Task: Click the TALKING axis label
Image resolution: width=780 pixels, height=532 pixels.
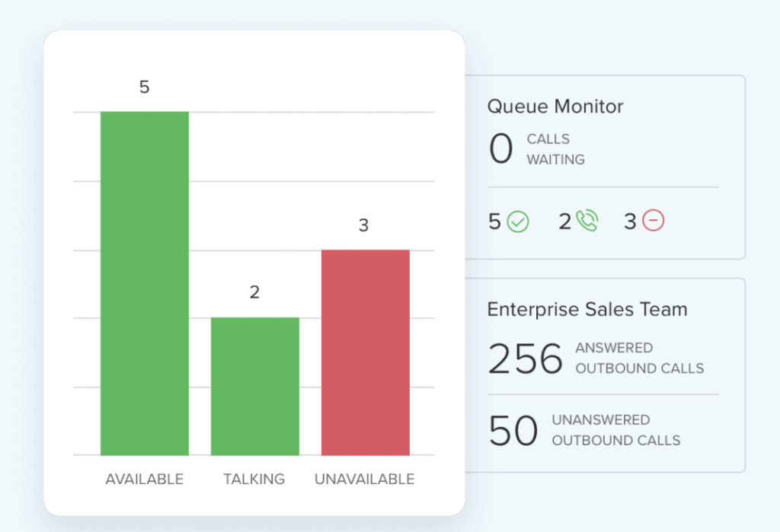Action: [254, 479]
